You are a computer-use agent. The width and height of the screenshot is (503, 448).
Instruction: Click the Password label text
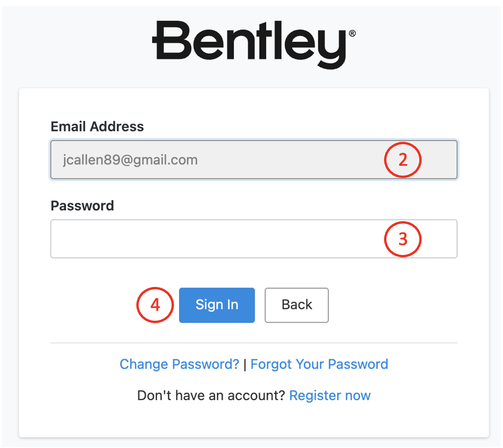pos(82,206)
